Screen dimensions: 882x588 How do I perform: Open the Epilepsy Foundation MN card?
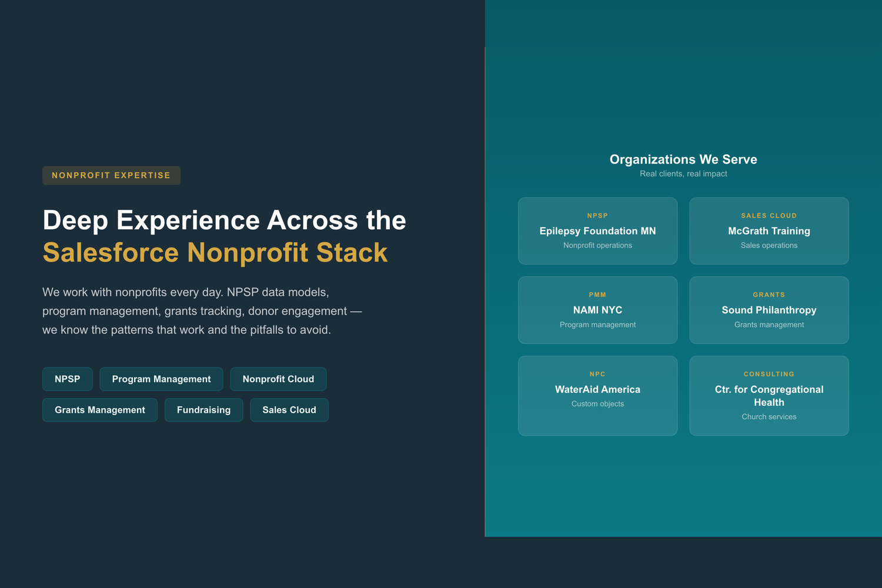click(x=597, y=231)
